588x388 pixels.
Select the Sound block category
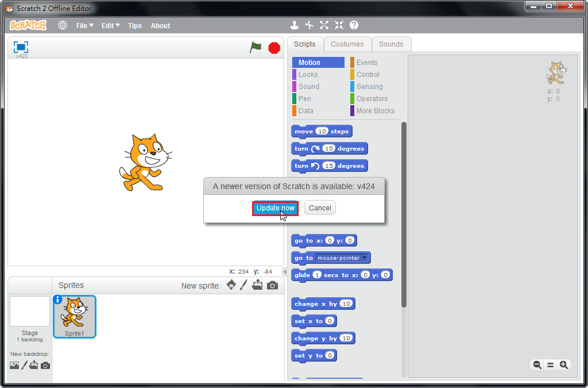(318, 86)
